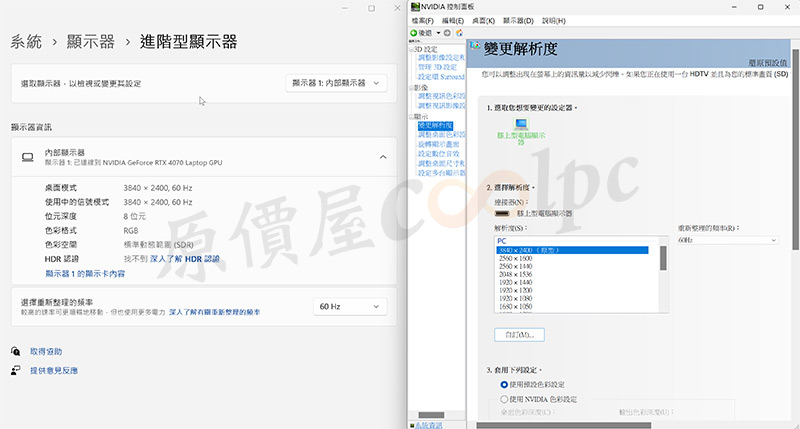This screenshot has height=429, width=800.
Task: Collapse the 顯示 tree node
Action: 411,117
